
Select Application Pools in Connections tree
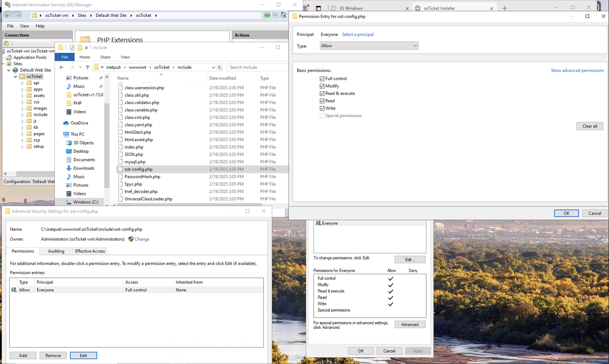[30, 57]
